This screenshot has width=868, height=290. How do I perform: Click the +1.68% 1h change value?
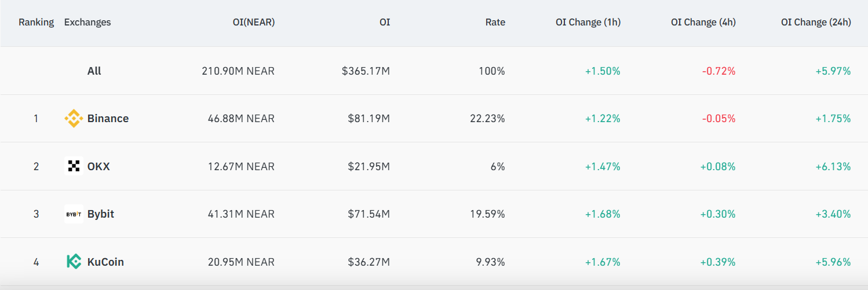coord(603,214)
